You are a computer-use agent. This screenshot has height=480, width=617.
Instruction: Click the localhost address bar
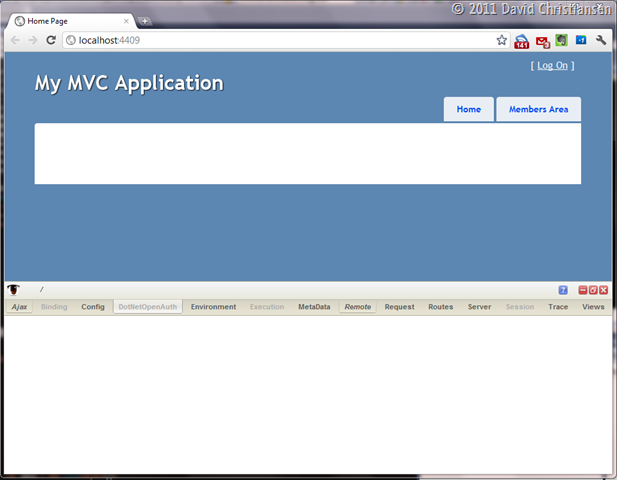click(x=280, y=40)
